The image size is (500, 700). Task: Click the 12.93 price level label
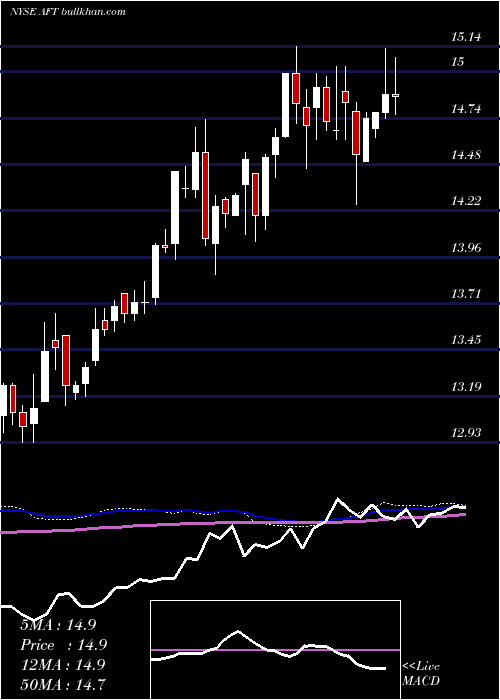[x=466, y=433]
